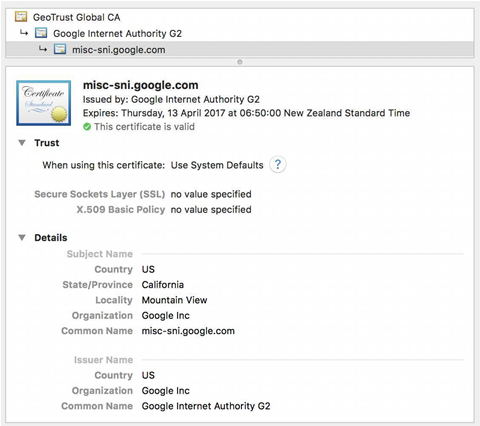The height and width of the screenshot is (426, 480).
Task: Click the Issuer Name heading
Action: click(x=103, y=360)
